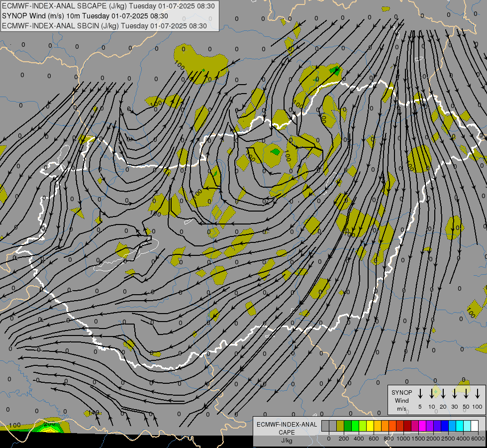
Task: Click the 400 tick label on CAPE scale
Action: (359, 439)
